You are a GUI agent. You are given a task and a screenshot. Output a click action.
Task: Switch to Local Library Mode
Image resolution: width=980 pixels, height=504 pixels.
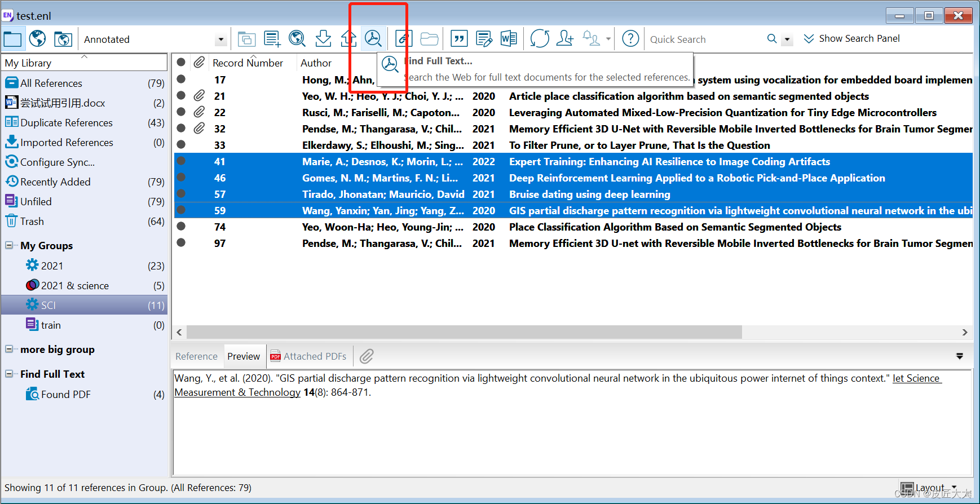click(12, 39)
